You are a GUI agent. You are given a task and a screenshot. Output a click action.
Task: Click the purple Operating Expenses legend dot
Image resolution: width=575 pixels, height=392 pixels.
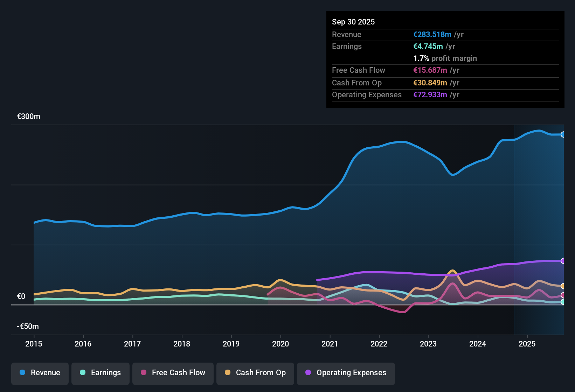coord(308,373)
